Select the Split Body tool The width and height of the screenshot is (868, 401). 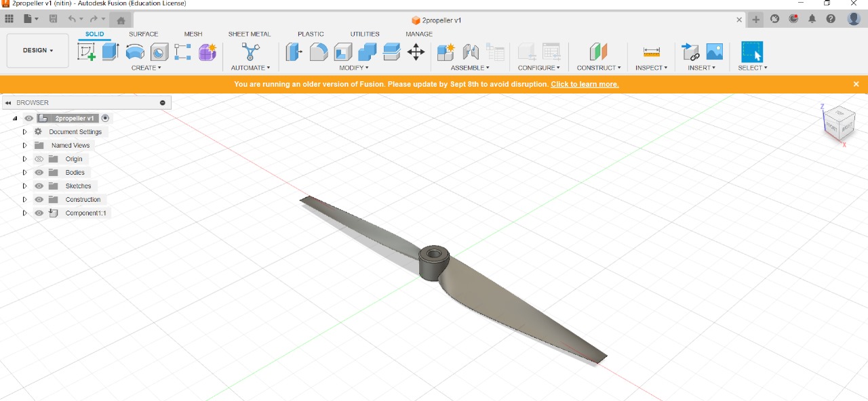click(392, 51)
